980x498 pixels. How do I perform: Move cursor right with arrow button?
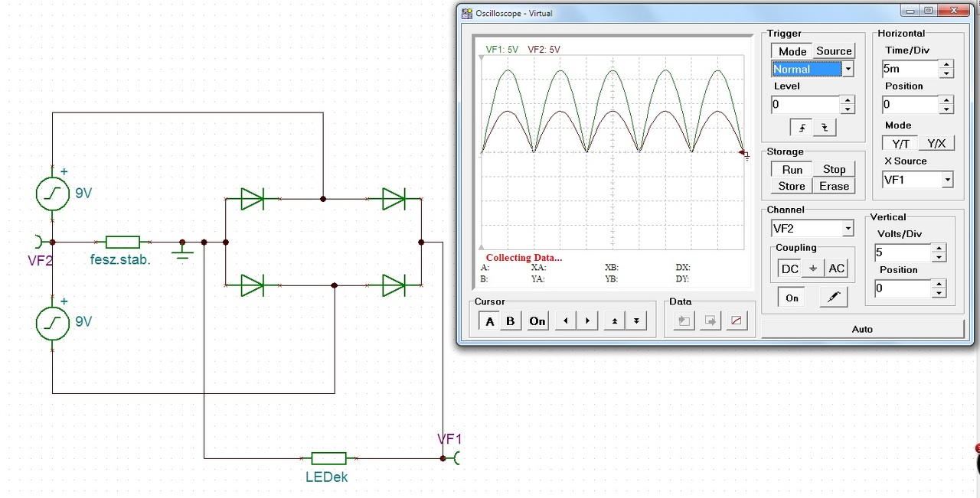[587, 321]
